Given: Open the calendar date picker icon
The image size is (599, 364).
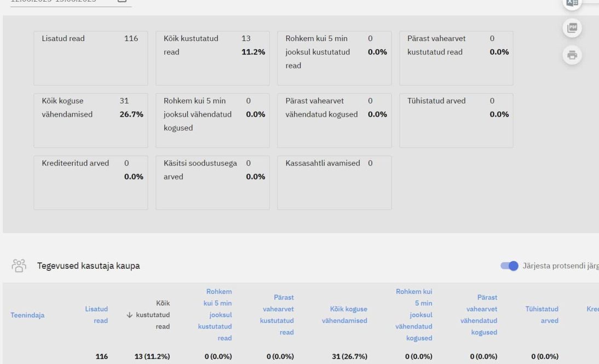Looking at the screenshot, I should pos(123,2).
